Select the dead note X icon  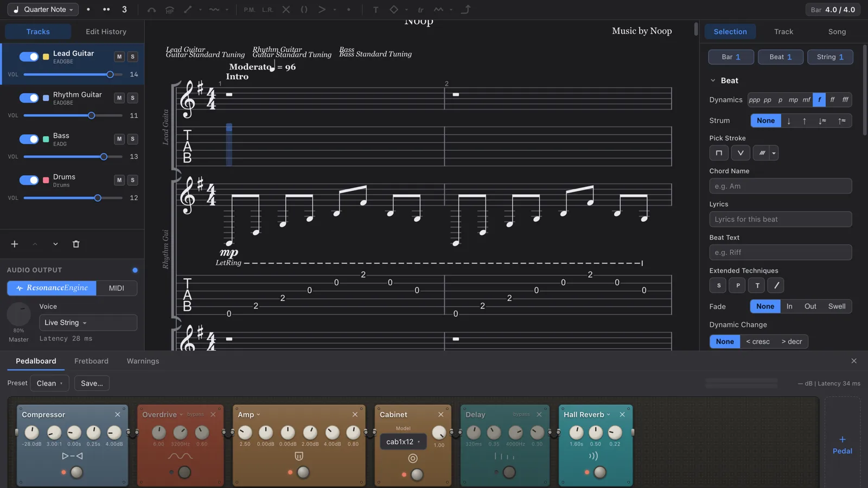(x=286, y=10)
